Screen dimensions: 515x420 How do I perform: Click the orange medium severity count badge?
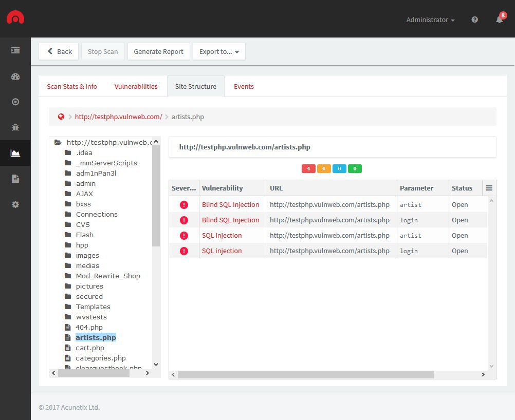pyautogui.click(x=324, y=168)
